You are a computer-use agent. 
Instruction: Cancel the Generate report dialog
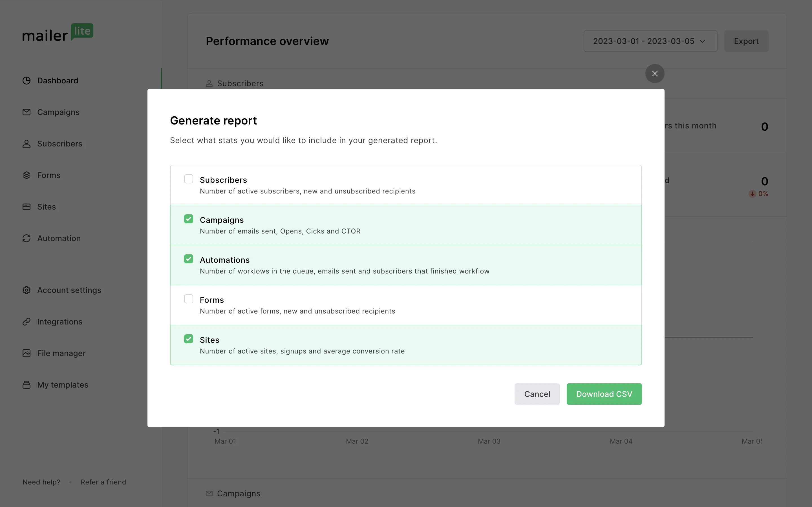[537, 394]
